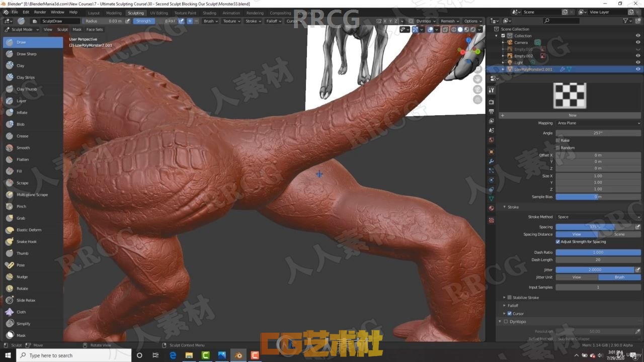Open the Remesh dropdown
Image resolution: width=644 pixels, height=362 pixels.
point(449,21)
